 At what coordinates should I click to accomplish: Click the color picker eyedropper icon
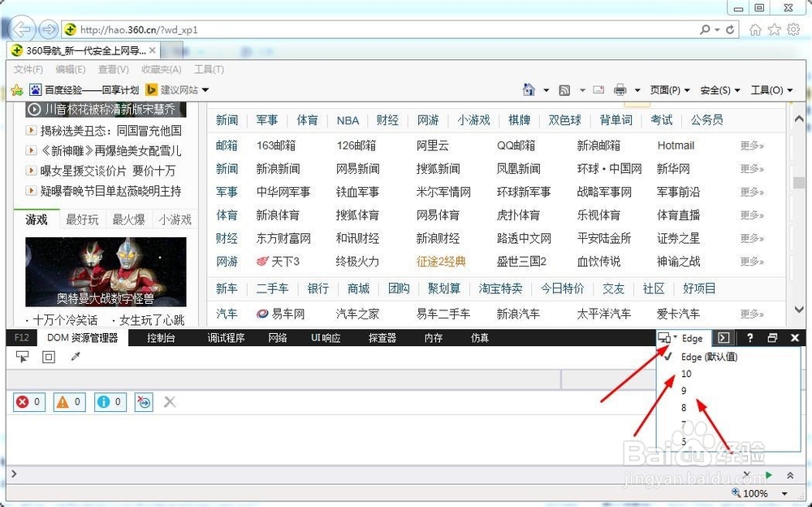click(x=76, y=357)
